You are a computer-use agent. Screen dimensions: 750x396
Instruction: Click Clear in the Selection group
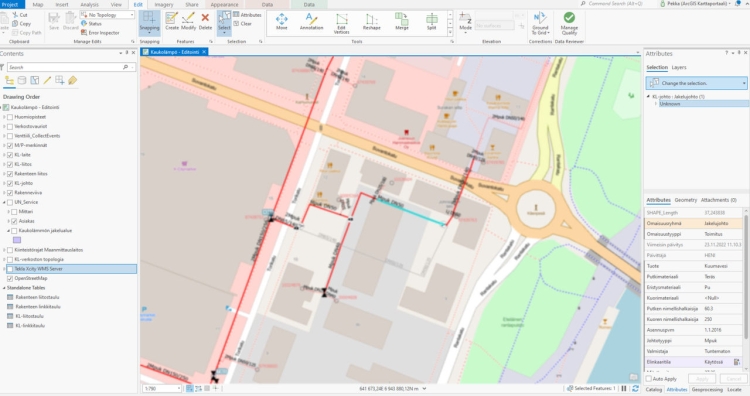point(243,23)
